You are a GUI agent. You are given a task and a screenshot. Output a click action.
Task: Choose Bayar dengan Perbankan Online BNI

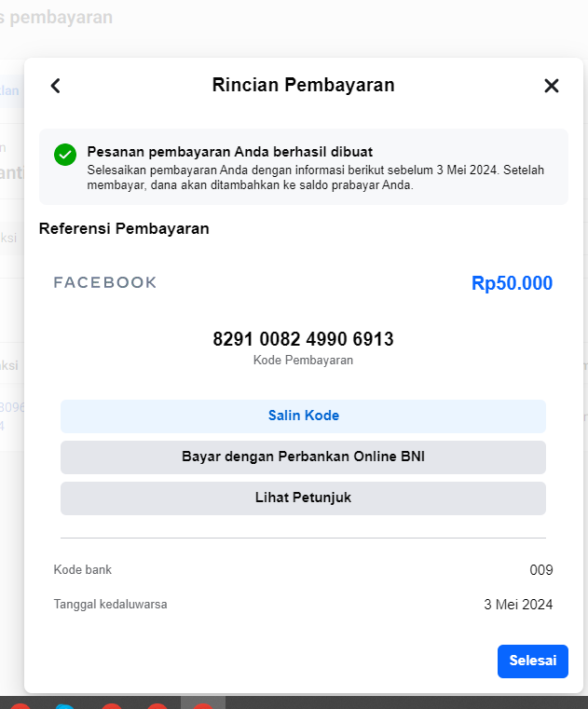303,457
